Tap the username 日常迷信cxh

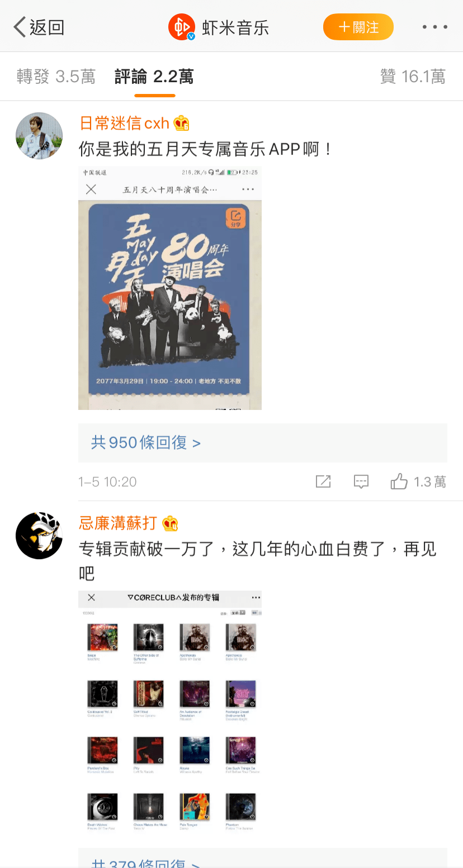[124, 123]
